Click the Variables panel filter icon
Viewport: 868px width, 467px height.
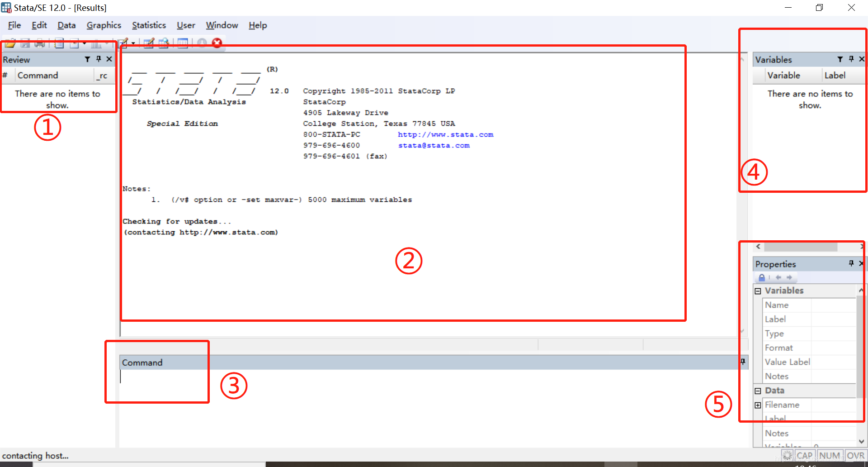pyautogui.click(x=840, y=59)
